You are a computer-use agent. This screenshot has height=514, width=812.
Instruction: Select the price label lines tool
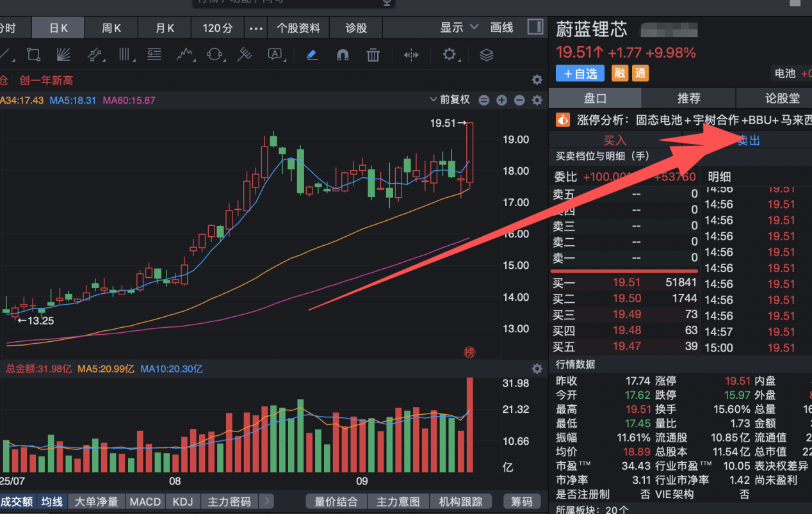(x=154, y=54)
